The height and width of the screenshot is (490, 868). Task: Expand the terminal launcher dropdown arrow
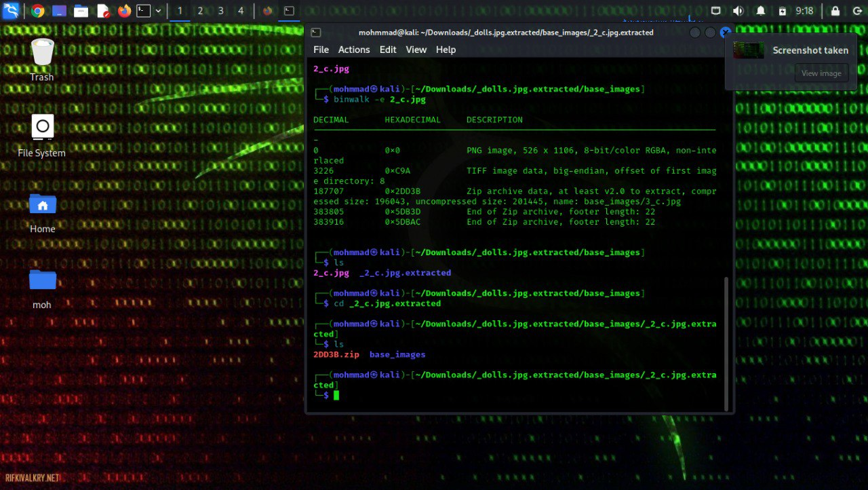tap(159, 11)
